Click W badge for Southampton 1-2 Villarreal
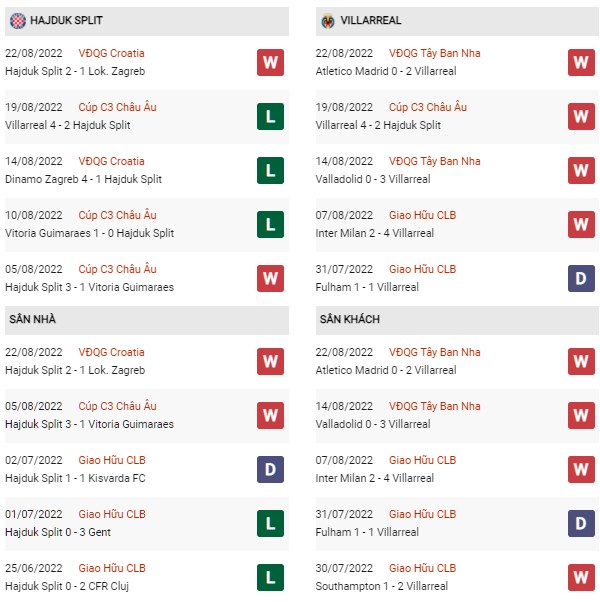The image size is (600, 602). point(581,577)
